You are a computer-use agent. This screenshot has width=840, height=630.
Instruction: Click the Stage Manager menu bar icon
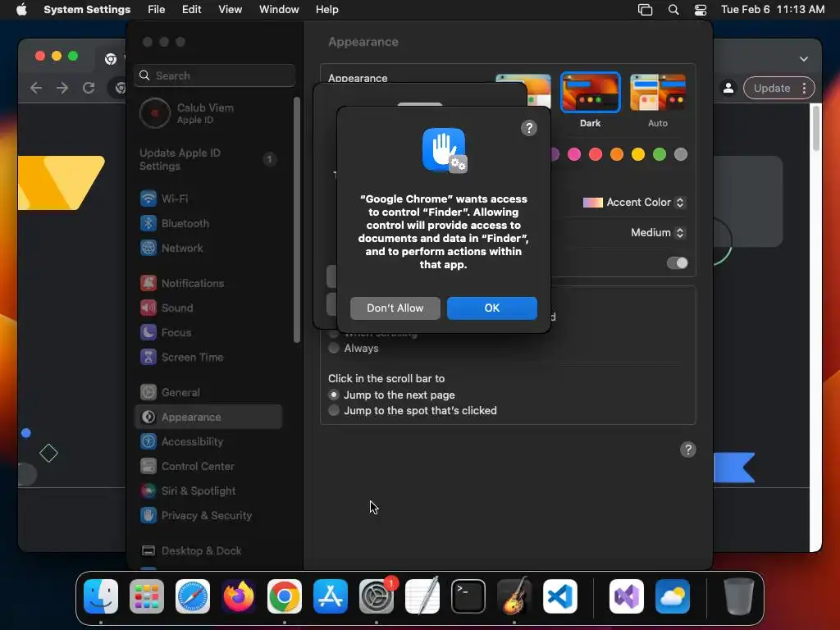pos(645,10)
